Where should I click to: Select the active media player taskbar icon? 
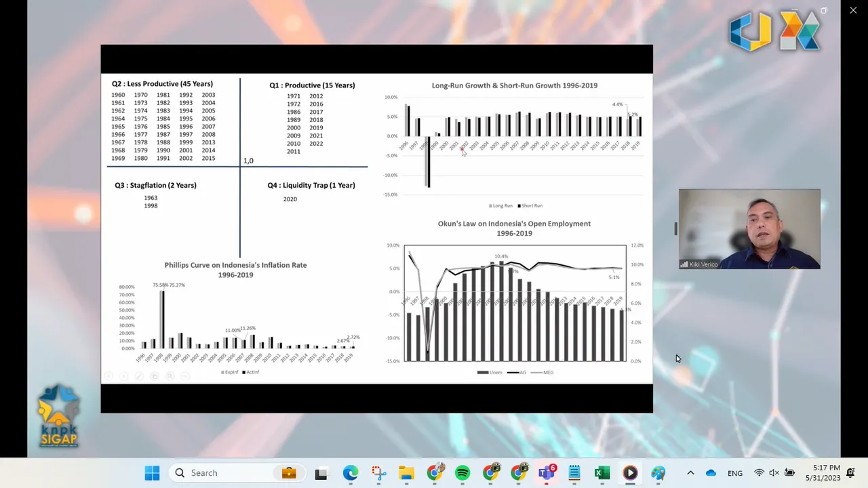[x=630, y=473]
